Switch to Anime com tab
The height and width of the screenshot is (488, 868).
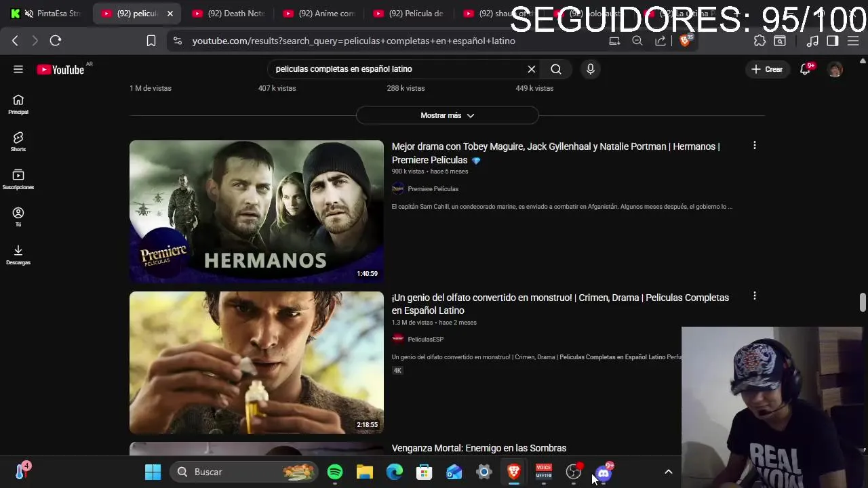(319, 14)
